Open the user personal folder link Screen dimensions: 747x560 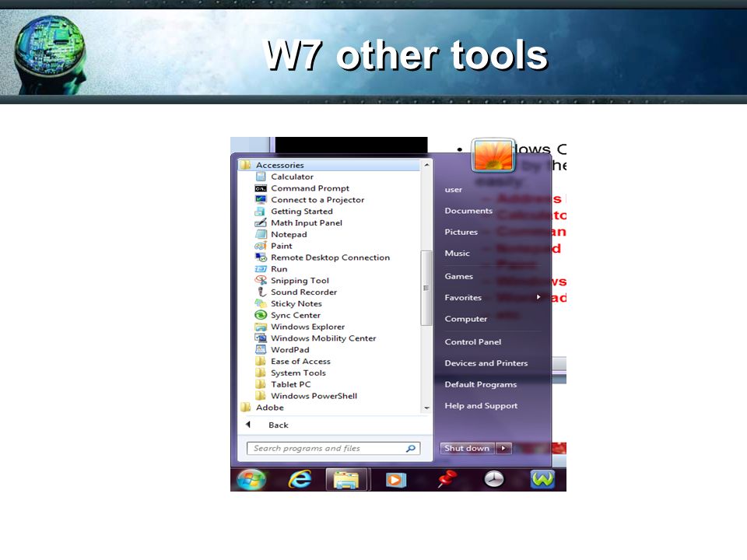tap(453, 190)
